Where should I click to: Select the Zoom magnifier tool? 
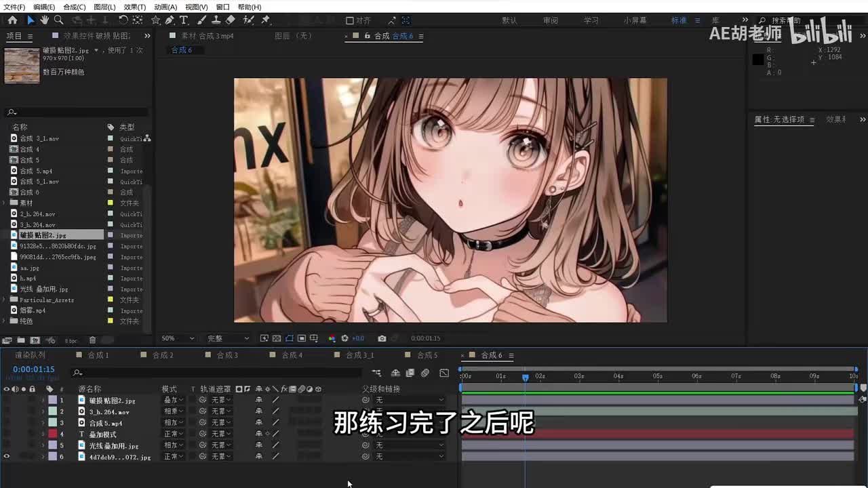(x=58, y=20)
